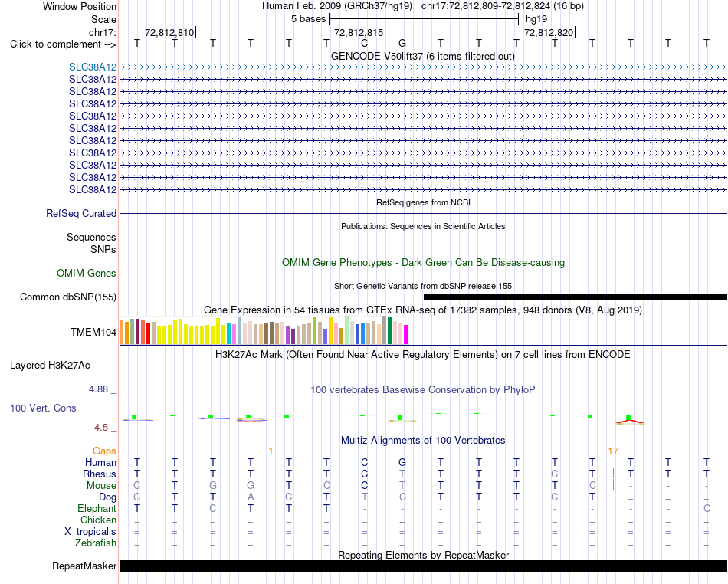Image resolution: width=728 pixels, height=584 pixels.
Task: Click the 72,812,815 ruler coordinate
Action: [x=359, y=32]
